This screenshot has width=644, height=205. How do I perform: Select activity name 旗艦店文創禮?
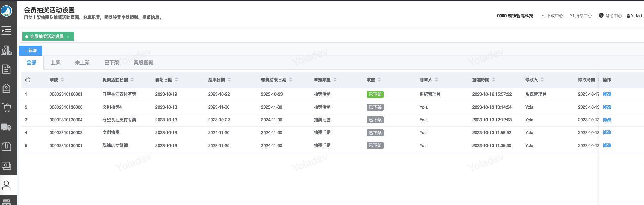(115, 146)
